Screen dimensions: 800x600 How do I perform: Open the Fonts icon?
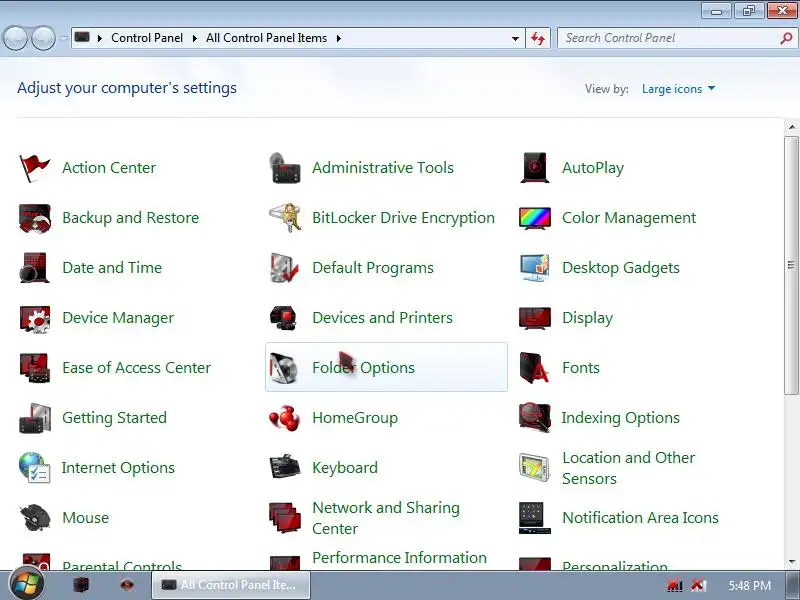pos(535,368)
